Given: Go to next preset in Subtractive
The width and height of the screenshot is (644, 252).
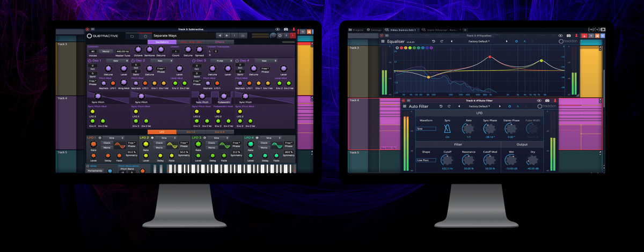Looking at the screenshot, I should tap(227, 35).
